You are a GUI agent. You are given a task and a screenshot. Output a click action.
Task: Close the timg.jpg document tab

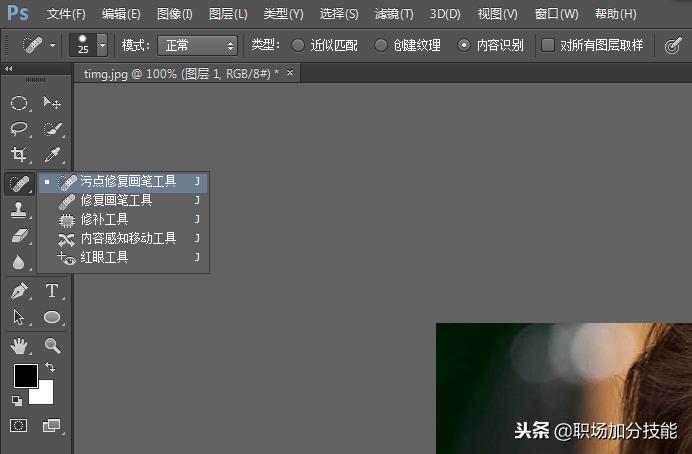pyautogui.click(x=290, y=72)
